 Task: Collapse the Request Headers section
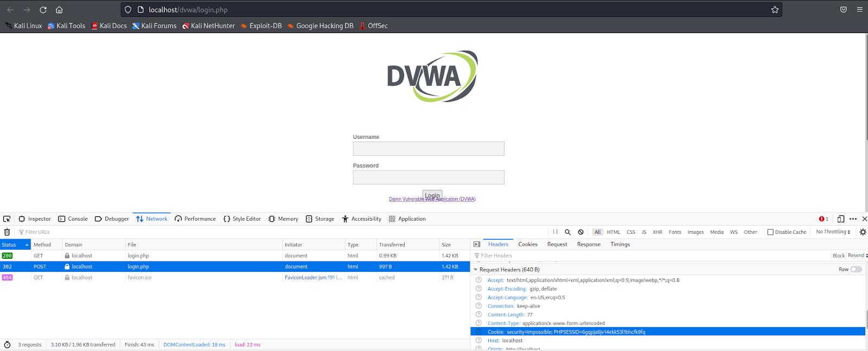(x=476, y=270)
